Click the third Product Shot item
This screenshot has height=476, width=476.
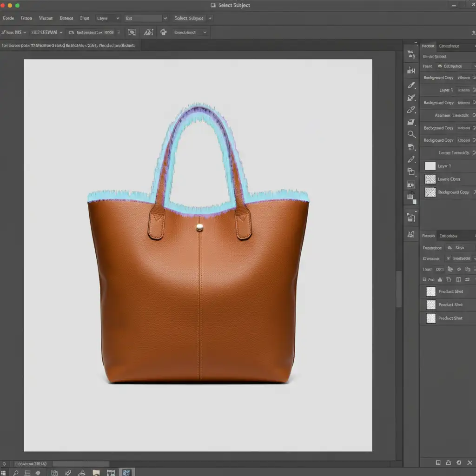(450, 318)
